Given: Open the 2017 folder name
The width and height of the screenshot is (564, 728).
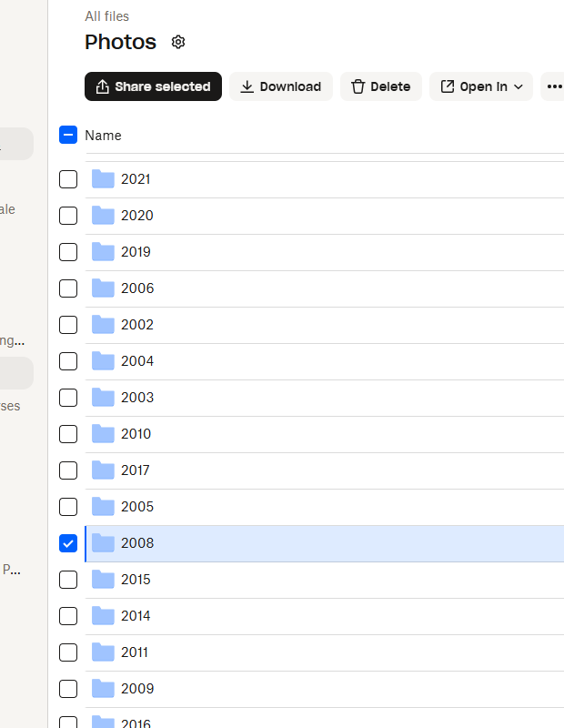Looking at the screenshot, I should 136,470.
